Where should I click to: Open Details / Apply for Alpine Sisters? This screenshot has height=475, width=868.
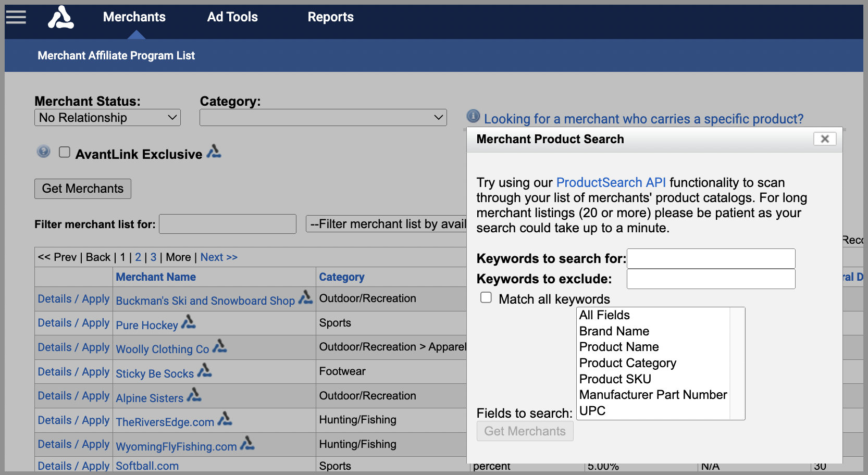point(73,396)
